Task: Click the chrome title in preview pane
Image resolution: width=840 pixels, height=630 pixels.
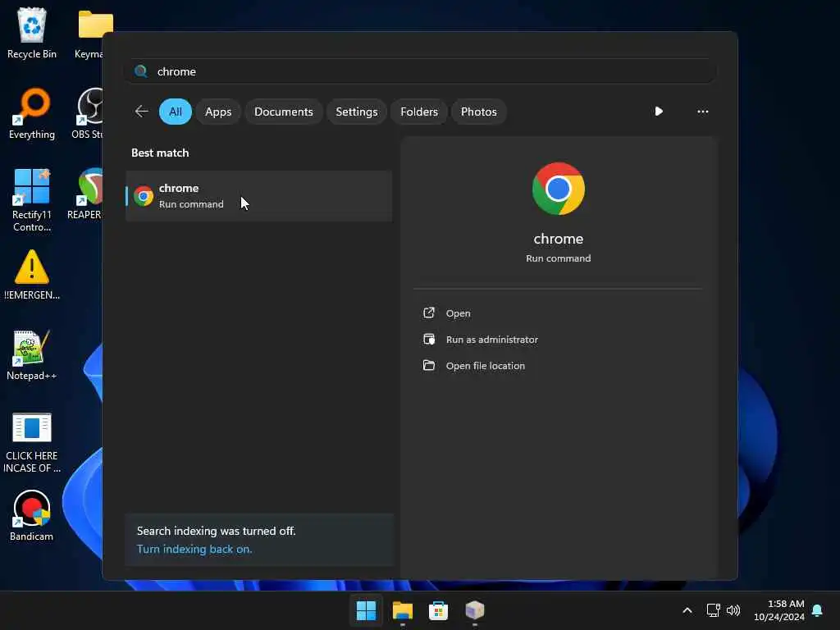Action: [x=558, y=239]
